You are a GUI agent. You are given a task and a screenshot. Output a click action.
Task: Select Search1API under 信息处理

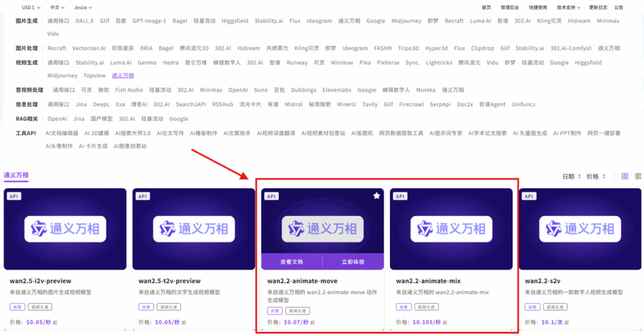pyautogui.click(x=191, y=104)
